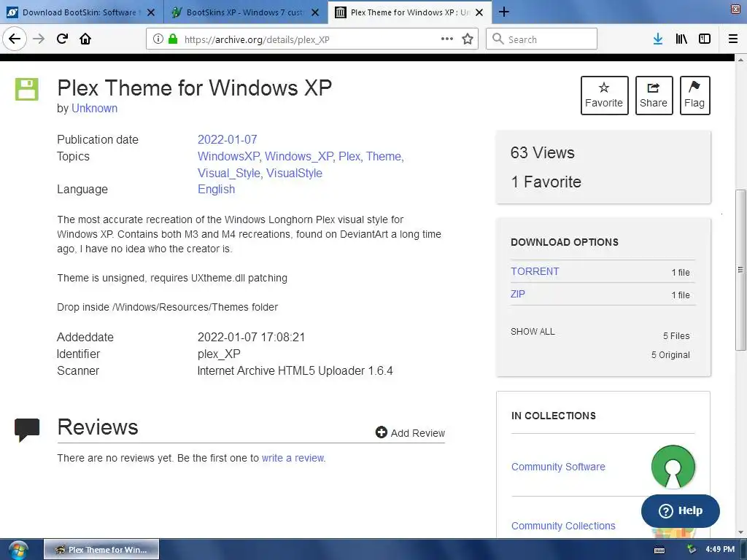Click publication date 2022-01-07 link
Viewport: 747px width, 560px height.
click(228, 139)
